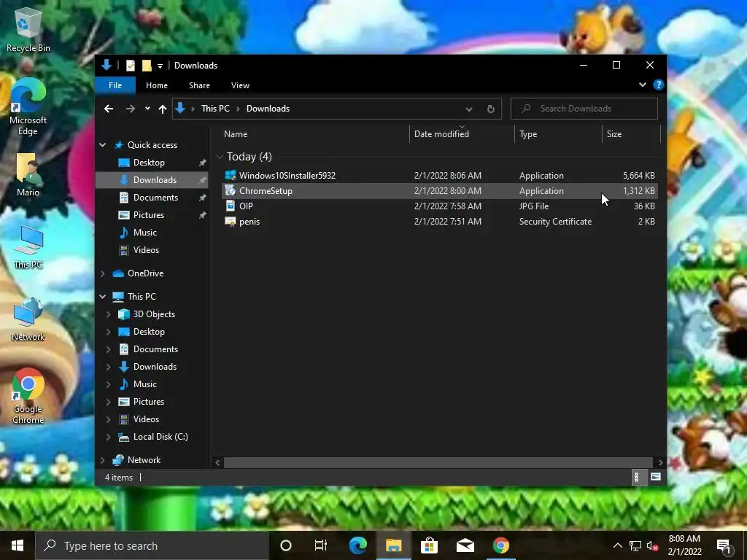Expand the ribbon with the chevron
Viewport: 747px width, 560px height.
[643, 85]
